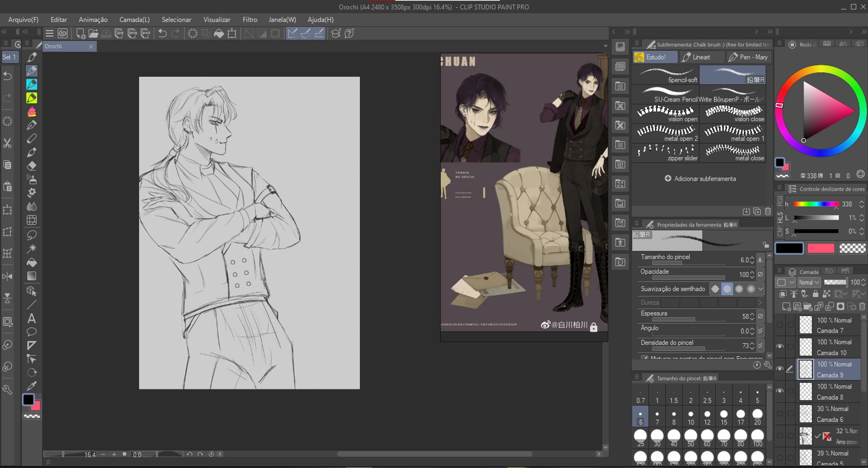The width and height of the screenshot is (868, 468).
Task: Show Camada 6 layer visibility
Action: click(x=780, y=413)
